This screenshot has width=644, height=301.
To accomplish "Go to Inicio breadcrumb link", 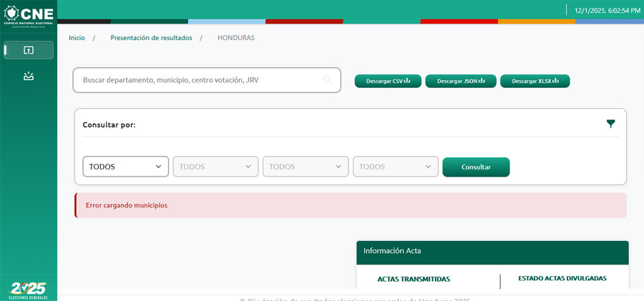I will 77,38.
